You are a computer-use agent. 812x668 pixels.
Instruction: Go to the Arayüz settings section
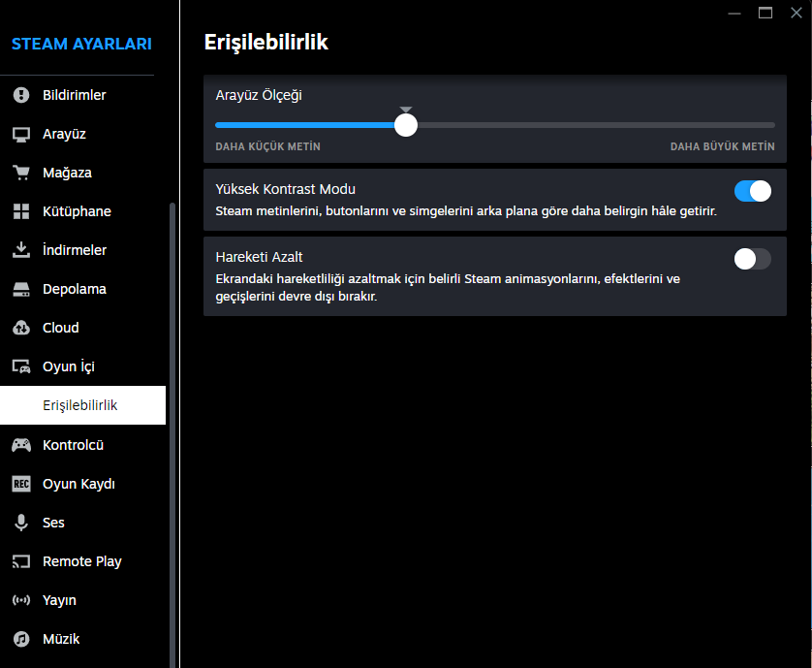64,134
